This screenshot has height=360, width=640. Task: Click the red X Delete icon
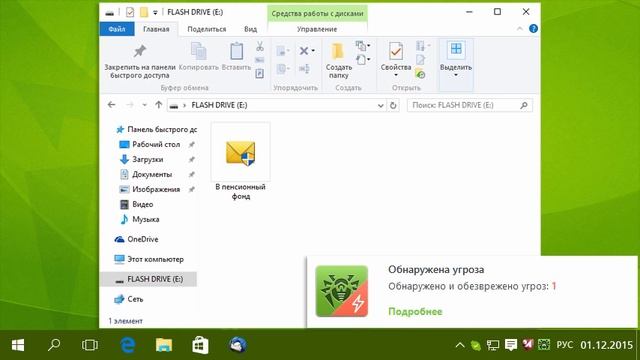304,51
